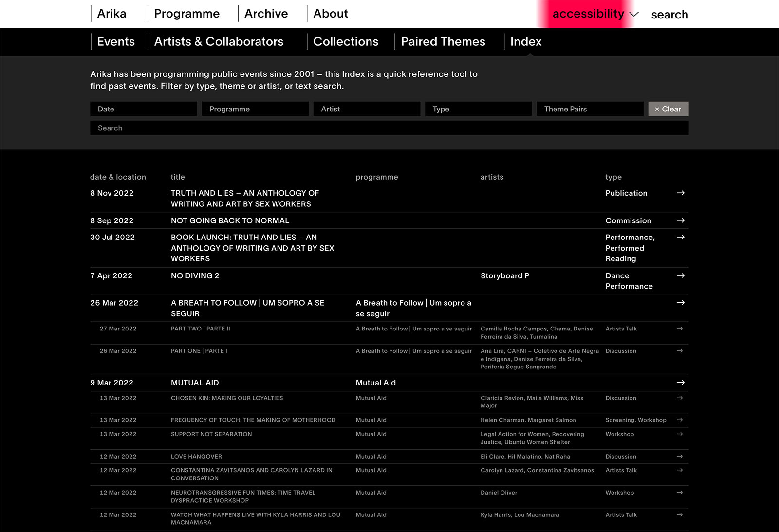The image size is (779, 532).
Task: Click date '7 Apr 2022'
Action: click(111, 275)
